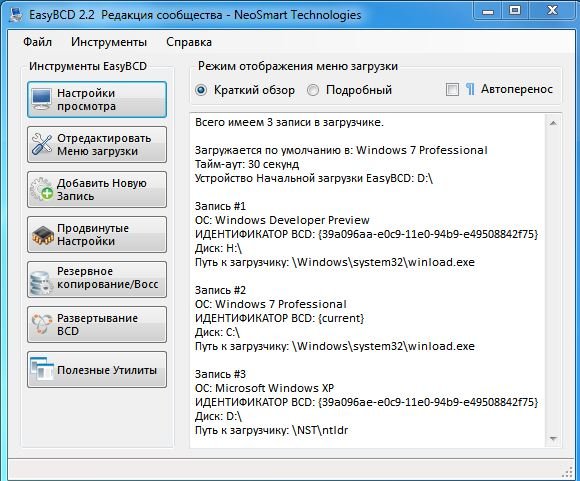Image resolution: width=580 pixels, height=481 pixels.
Task: Open Настройки просмотра button label
Action: click(x=86, y=100)
